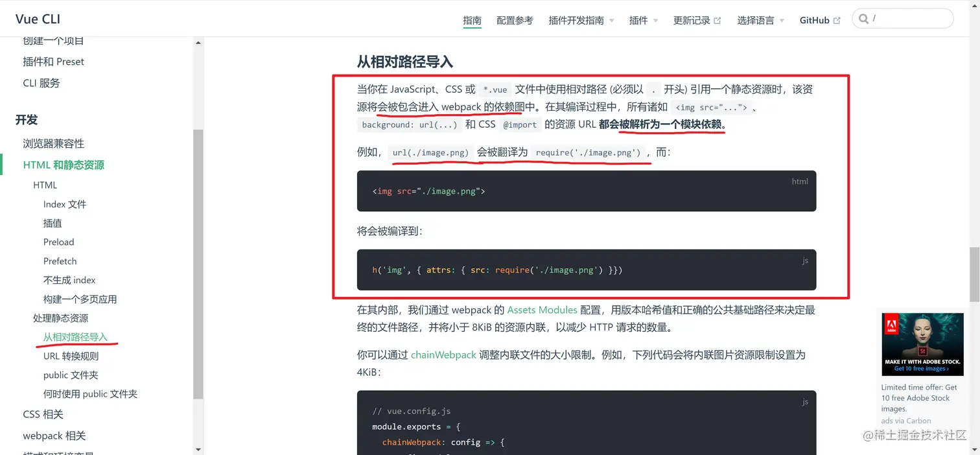This screenshot has width=980, height=455.
Task: Click the sidebar scrollbar thumb
Action: [198, 264]
